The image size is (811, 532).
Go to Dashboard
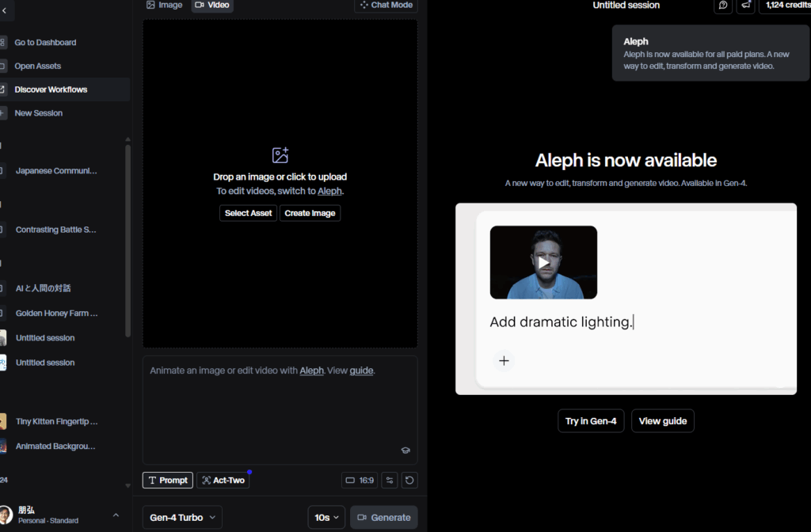coord(45,43)
